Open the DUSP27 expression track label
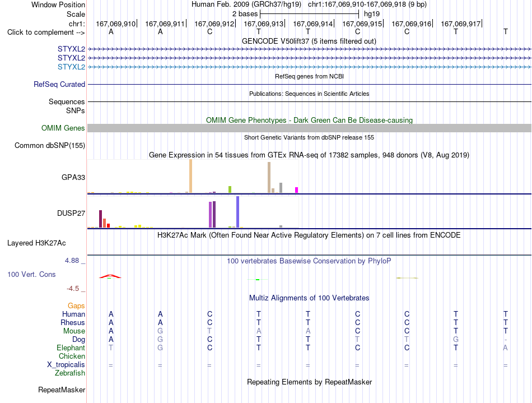 (x=71, y=213)
